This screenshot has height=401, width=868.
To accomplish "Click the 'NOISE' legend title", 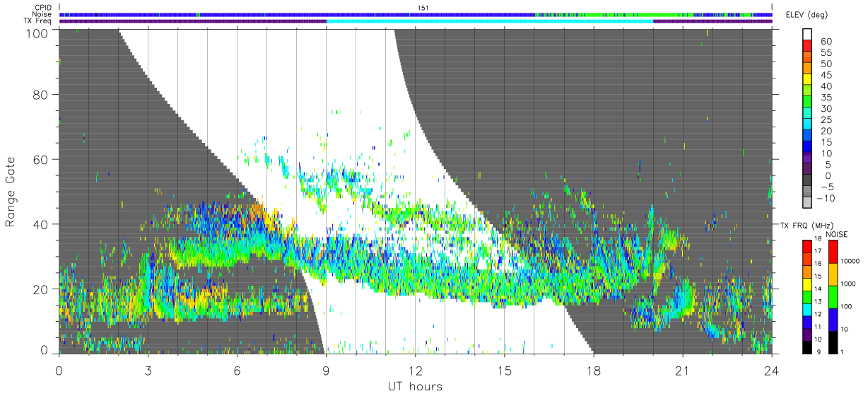I will (837, 234).
